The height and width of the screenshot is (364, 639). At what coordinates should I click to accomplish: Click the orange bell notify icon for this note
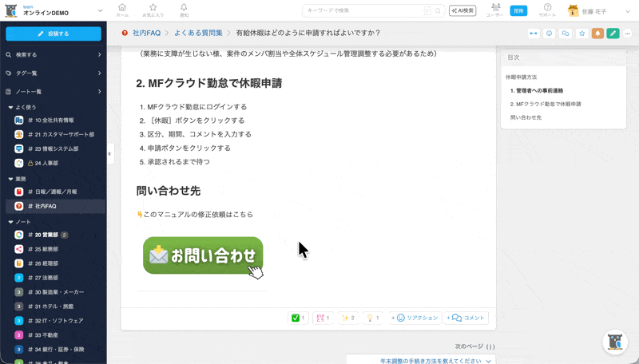[597, 34]
